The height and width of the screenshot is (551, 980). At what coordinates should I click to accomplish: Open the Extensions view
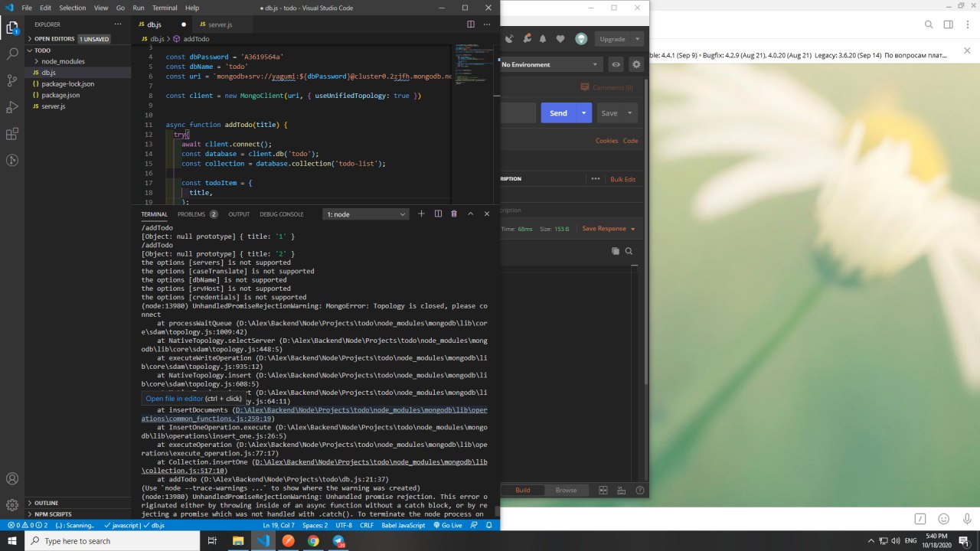(x=12, y=134)
